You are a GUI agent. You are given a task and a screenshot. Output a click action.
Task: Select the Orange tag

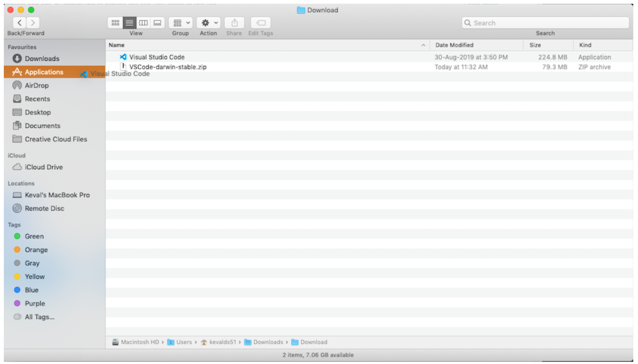55,250
